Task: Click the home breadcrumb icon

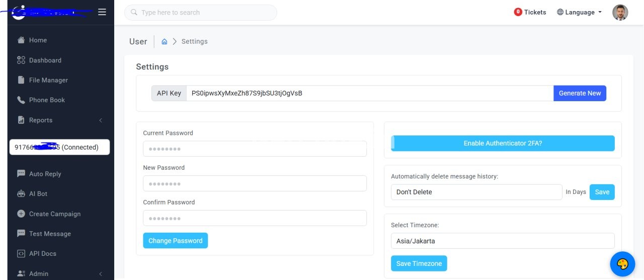Action: pos(164,41)
